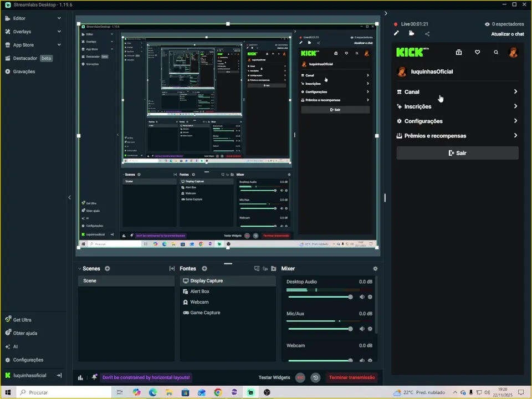Click the Fontes audio/camera filter icon
This screenshot has width=532, height=399.
coord(265,268)
